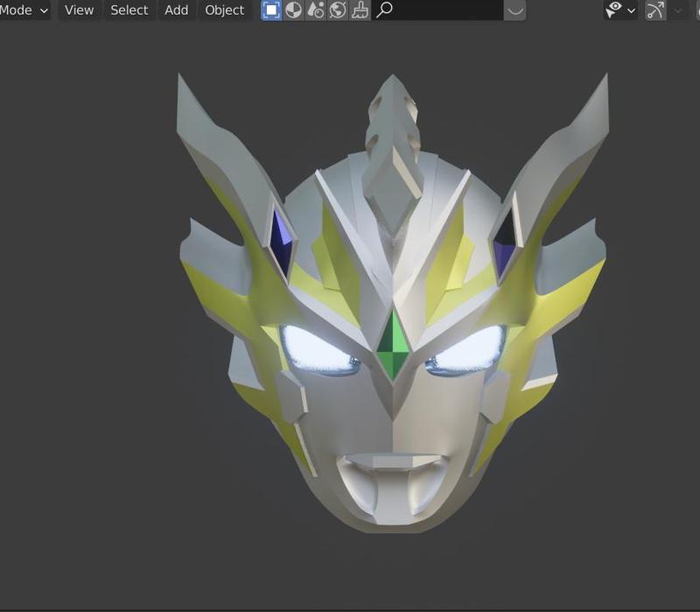Open the Mode dropdown in the header
The height and width of the screenshot is (612, 700).
point(24,11)
